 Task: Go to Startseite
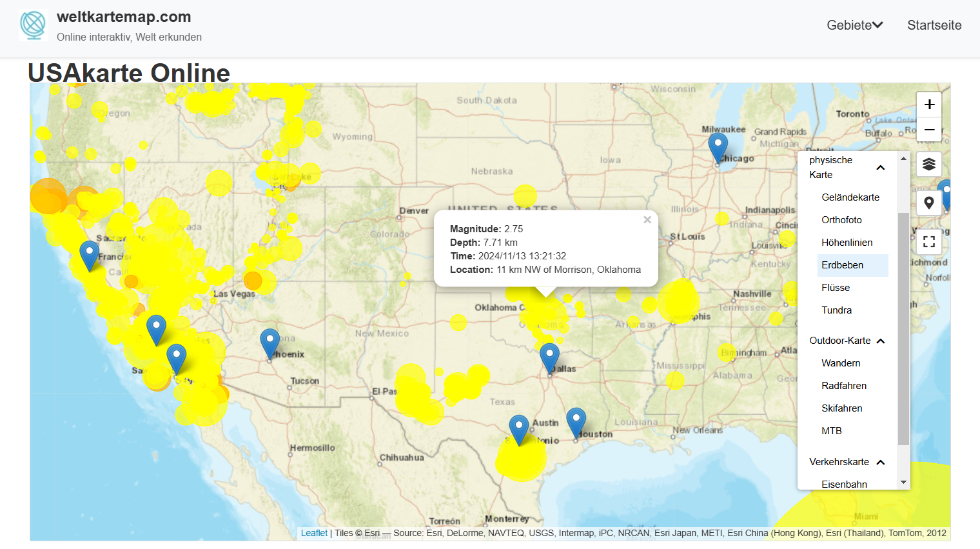934,25
